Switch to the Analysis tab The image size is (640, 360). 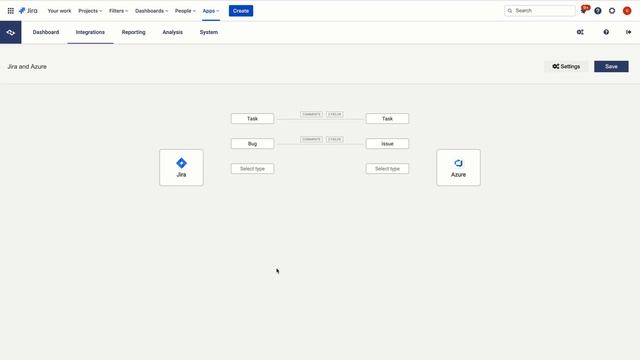(173, 32)
